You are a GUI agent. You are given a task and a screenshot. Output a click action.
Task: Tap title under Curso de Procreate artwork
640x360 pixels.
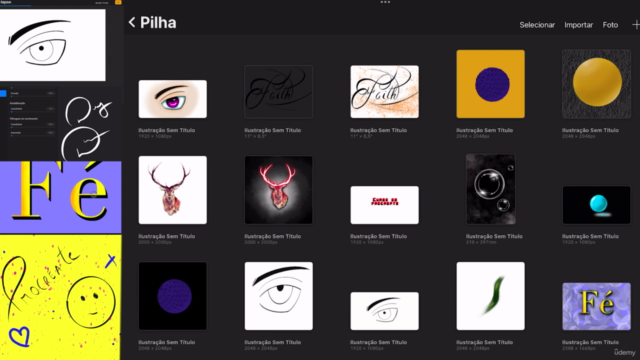click(378, 236)
